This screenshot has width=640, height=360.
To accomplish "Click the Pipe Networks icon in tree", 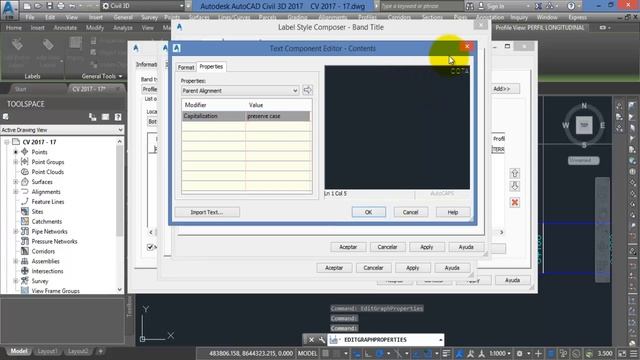I will point(24,231).
